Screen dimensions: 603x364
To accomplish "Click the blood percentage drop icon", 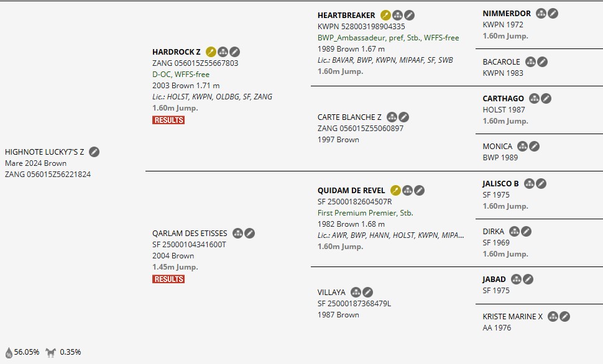I will (x=9, y=352).
